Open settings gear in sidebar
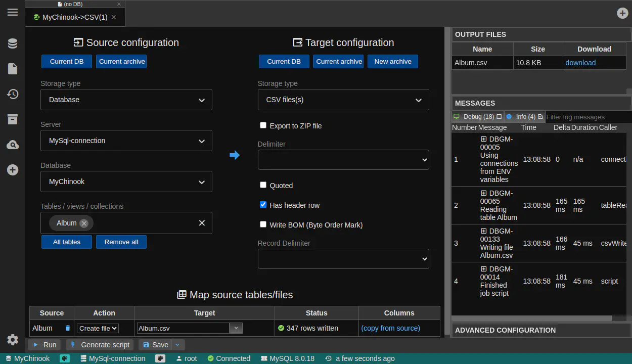The image size is (632, 364). tap(13, 340)
